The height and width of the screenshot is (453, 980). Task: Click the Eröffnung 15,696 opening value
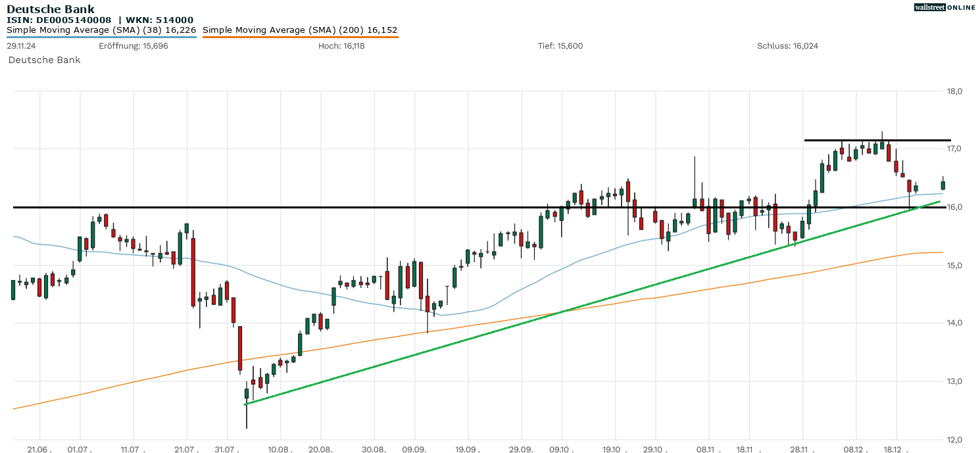coord(124,46)
